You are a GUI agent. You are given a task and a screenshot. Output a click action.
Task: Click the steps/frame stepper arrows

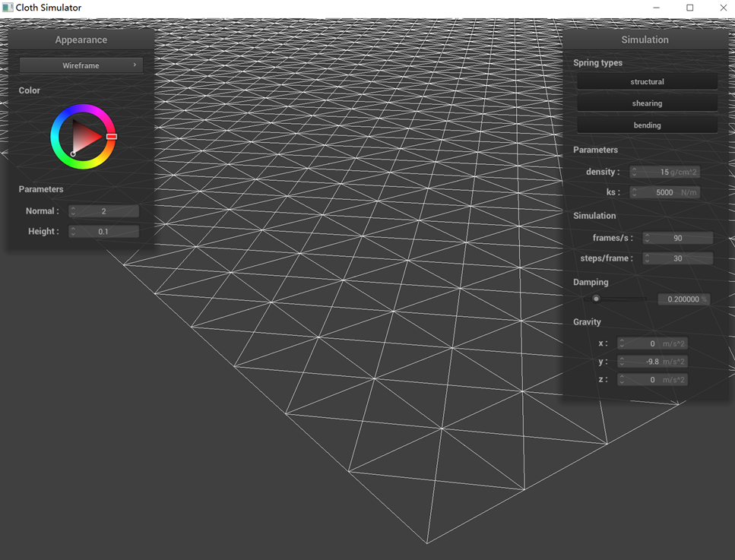point(648,259)
